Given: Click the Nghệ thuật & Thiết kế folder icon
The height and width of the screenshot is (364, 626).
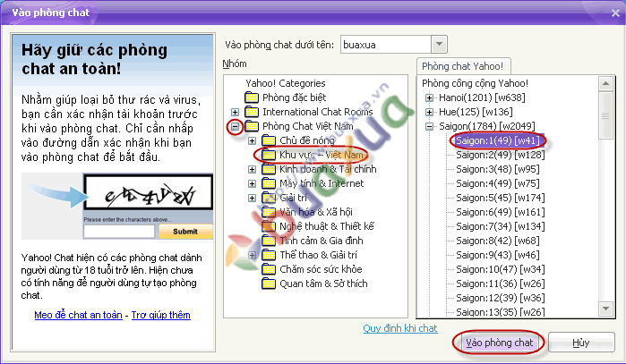Looking at the screenshot, I should pos(269,226).
